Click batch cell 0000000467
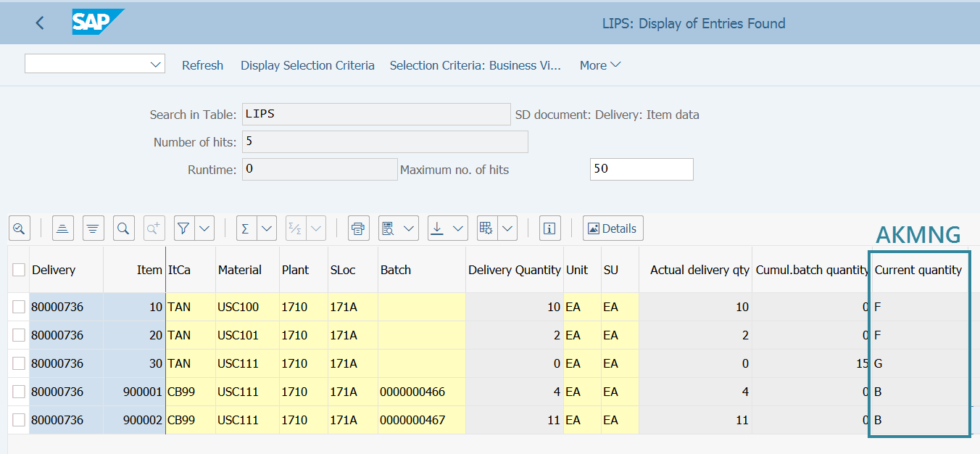980x454 pixels. click(x=422, y=420)
